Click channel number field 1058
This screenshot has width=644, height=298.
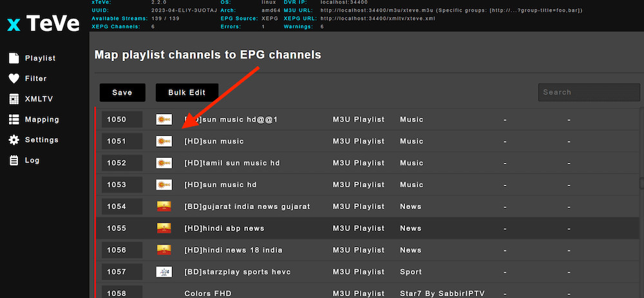pos(122,293)
